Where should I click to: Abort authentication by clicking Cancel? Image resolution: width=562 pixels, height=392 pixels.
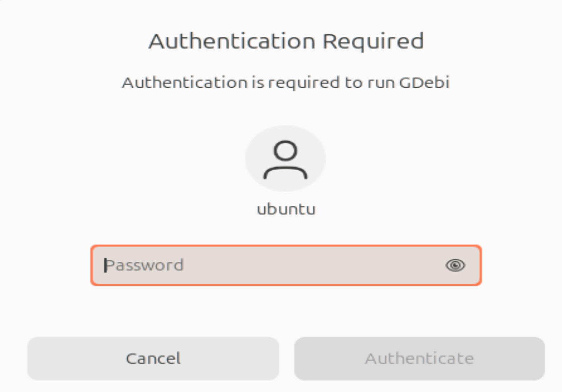pos(153,358)
